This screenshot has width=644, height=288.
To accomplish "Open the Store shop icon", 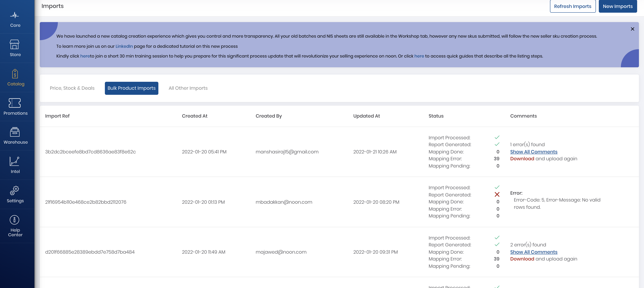I will (x=14, y=45).
